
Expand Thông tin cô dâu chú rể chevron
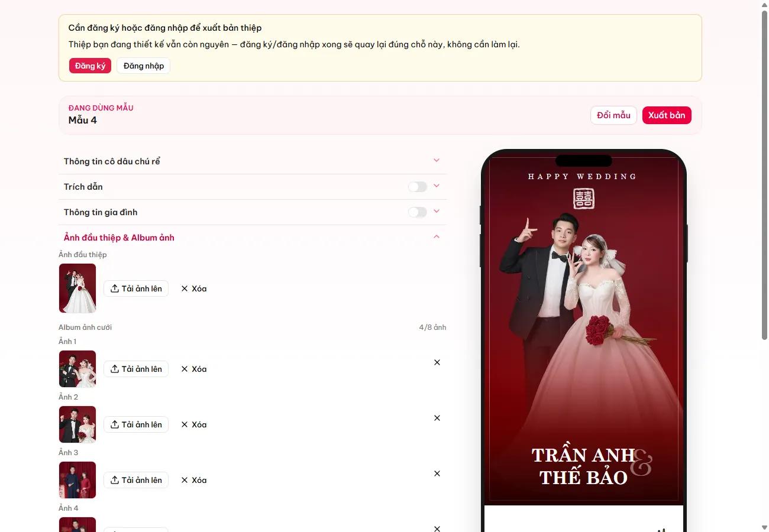point(437,160)
